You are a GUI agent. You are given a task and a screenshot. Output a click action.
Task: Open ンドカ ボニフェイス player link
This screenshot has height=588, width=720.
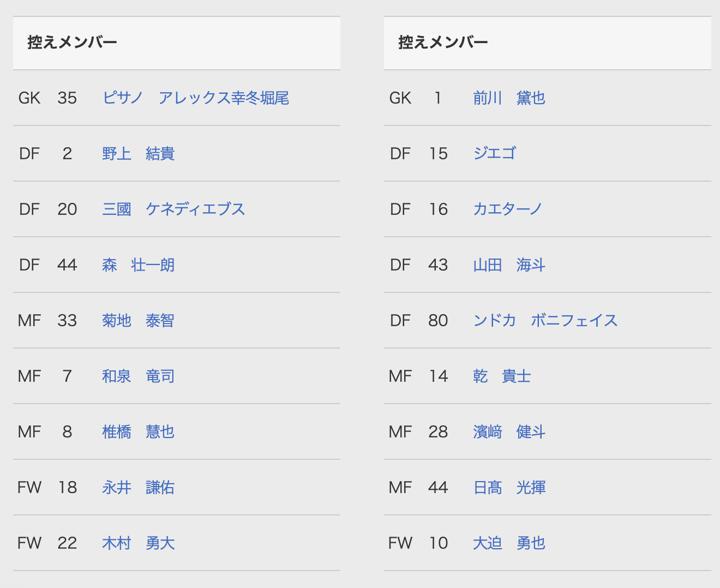pyautogui.click(x=545, y=321)
